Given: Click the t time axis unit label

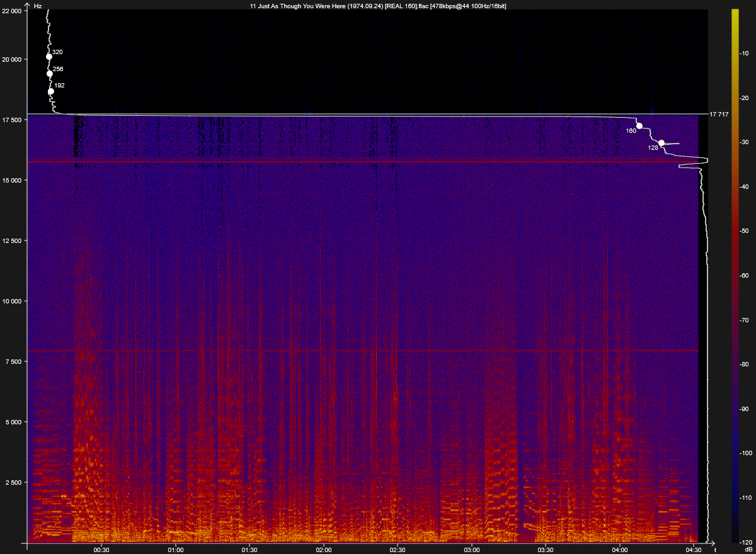Looking at the screenshot, I should (x=715, y=549).
